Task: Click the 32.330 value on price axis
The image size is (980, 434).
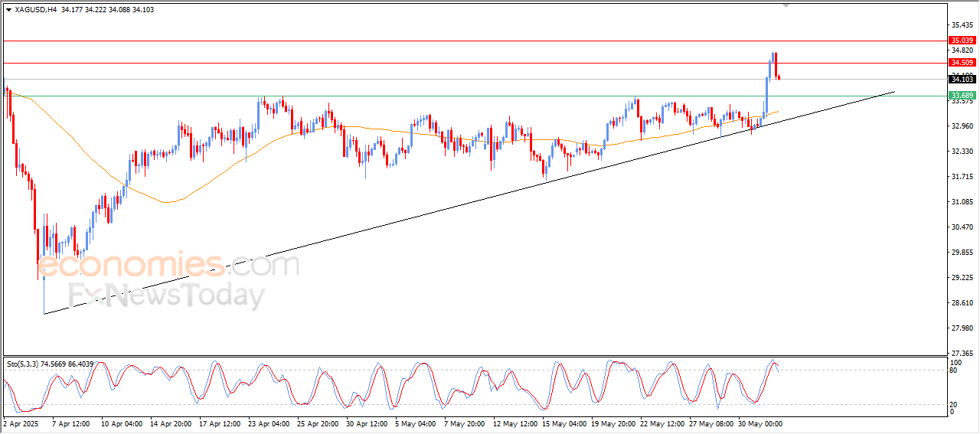Action: pos(962,151)
